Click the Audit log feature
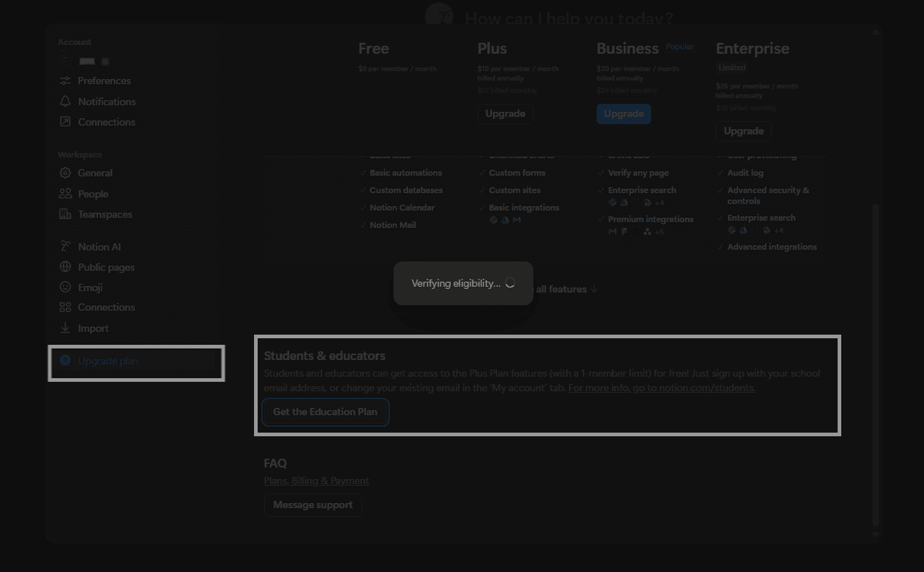924x572 pixels. pyautogui.click(x=745, y=173)
